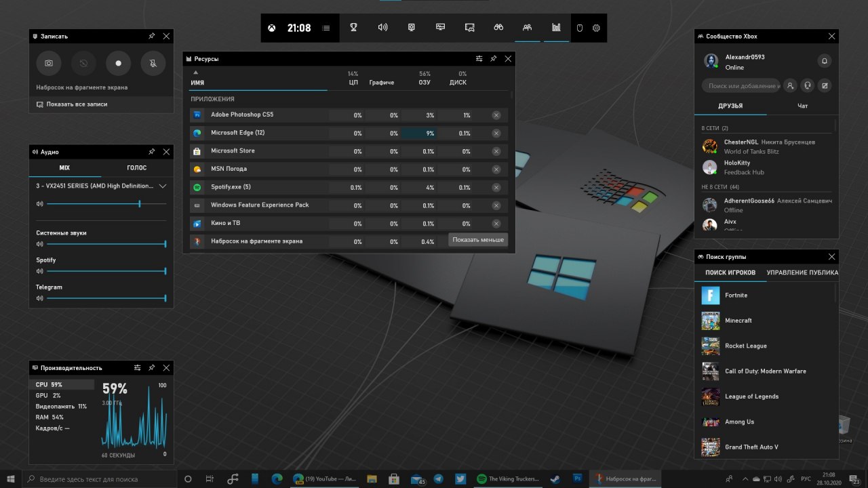Pin the Ресурсы widget
The width and height of the screenshot is (868, 488).
(x=494, y=59)
